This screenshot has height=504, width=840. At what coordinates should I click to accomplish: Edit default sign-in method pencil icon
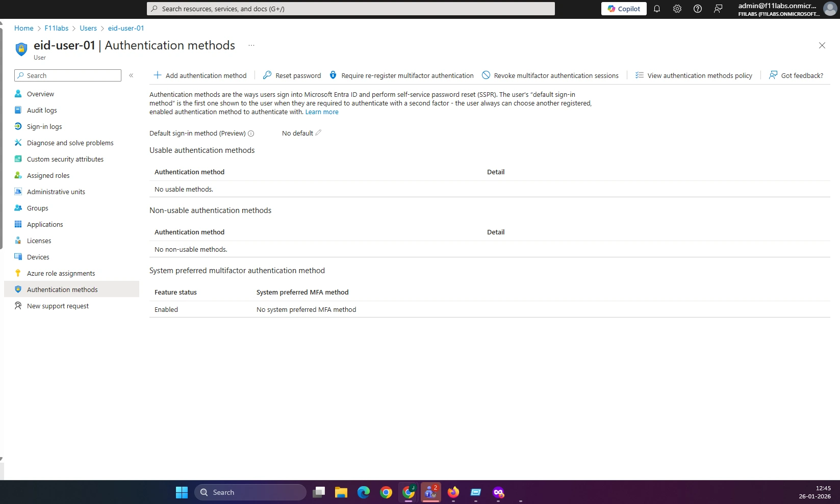point(318,133)
